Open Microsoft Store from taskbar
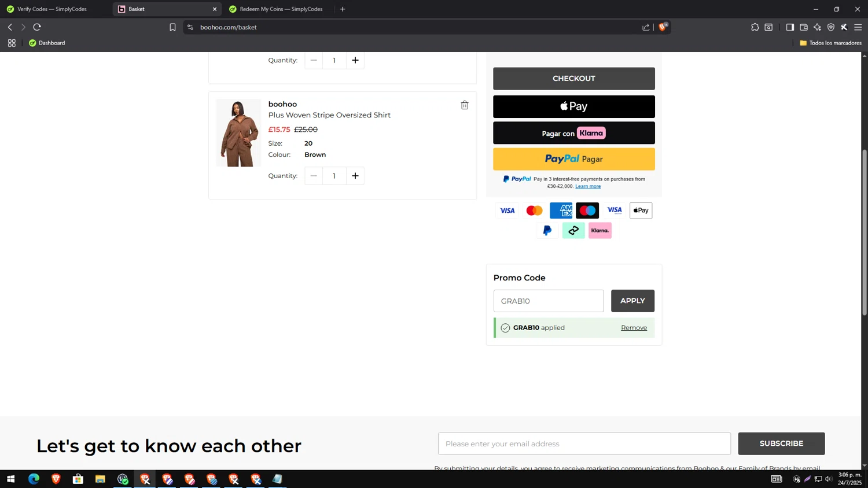Screen dimensions: 868x488 (x=78, y=479)
